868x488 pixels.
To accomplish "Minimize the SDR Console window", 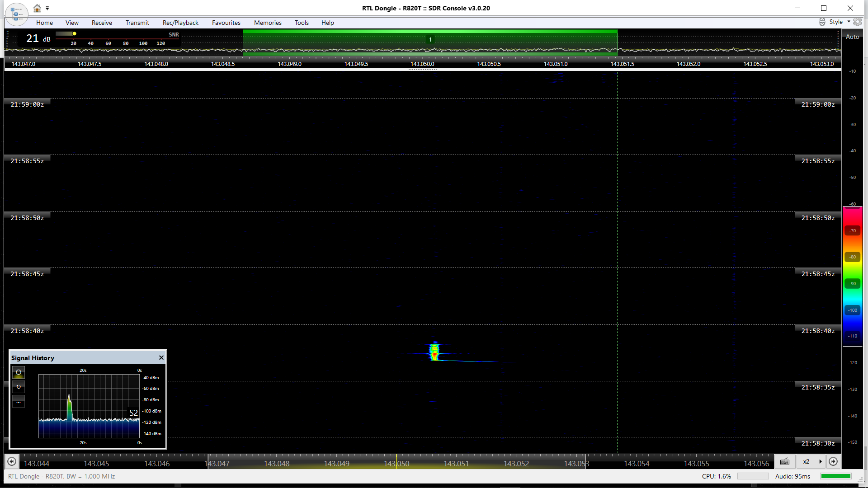I will [797, 8].
